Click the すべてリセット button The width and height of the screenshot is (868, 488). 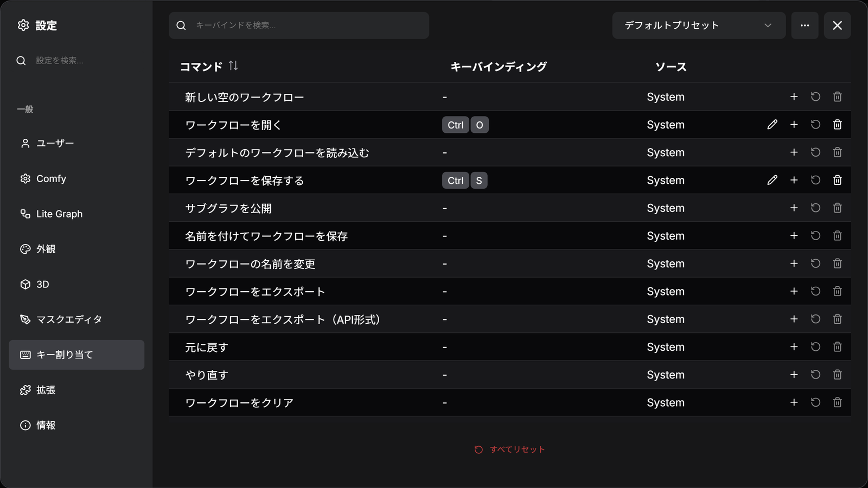[x=509, y=450]
